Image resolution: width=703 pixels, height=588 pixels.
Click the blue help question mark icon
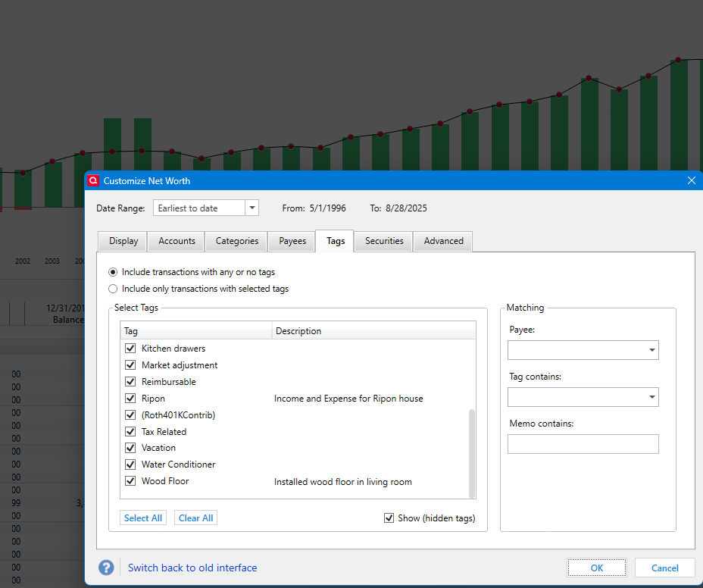tap(106, 568)
